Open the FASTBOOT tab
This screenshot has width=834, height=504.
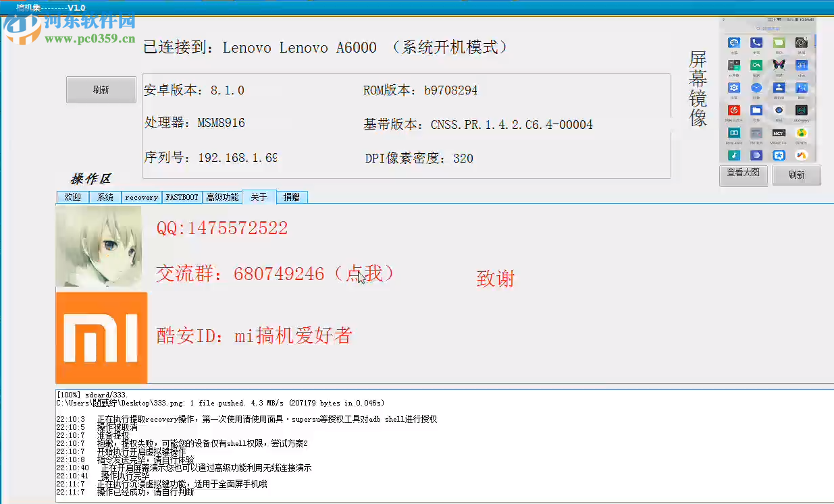pyautogui.click(x=181, y=197)
